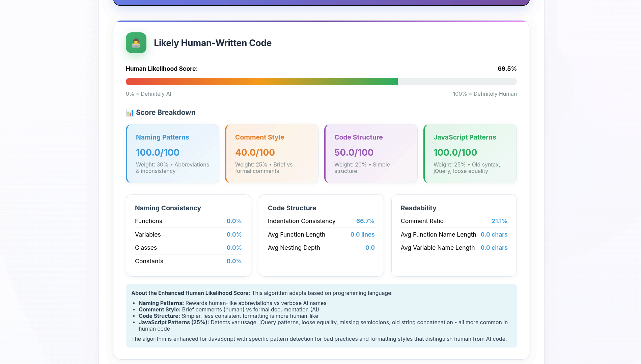641x364 pixels.
Task: Click the Likely Human-Written Code heading
Action: pyautogui.click(x=213, y=43)
